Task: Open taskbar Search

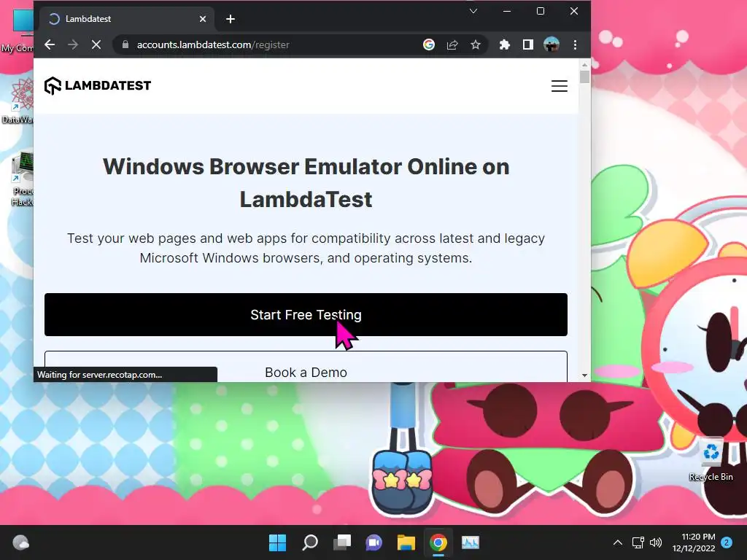Action: coord(310,542)
